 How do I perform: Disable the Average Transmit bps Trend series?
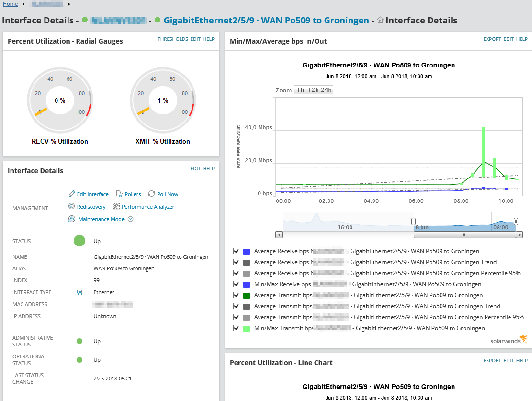(236, 306)
